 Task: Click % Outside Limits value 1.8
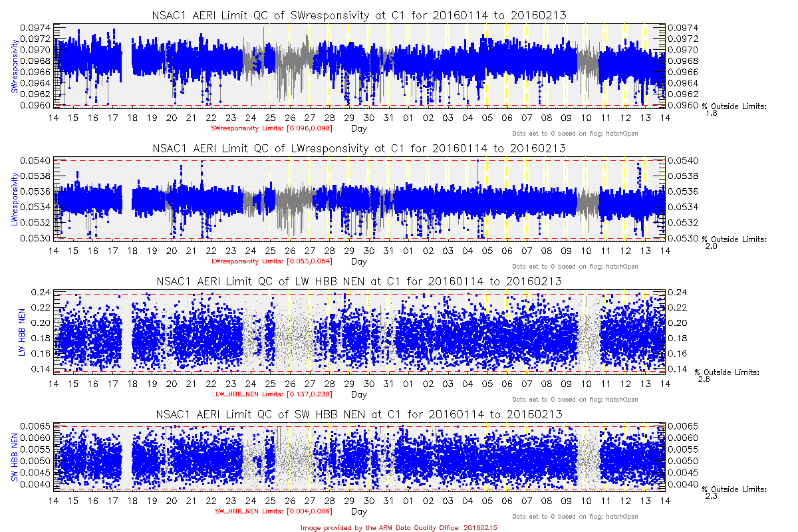(x=710, y=114)
